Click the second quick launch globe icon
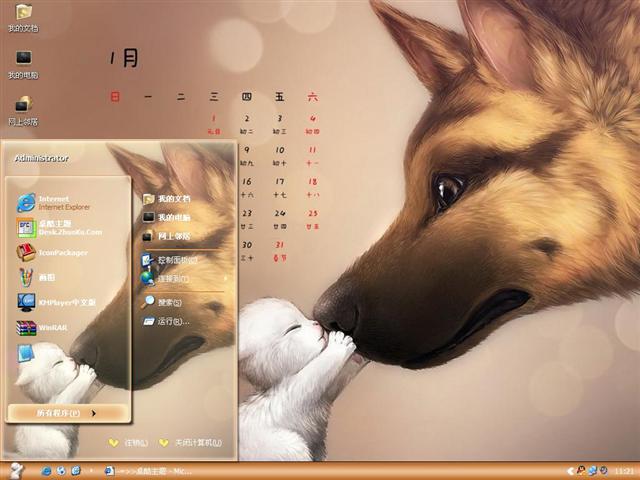 (61, 471)
